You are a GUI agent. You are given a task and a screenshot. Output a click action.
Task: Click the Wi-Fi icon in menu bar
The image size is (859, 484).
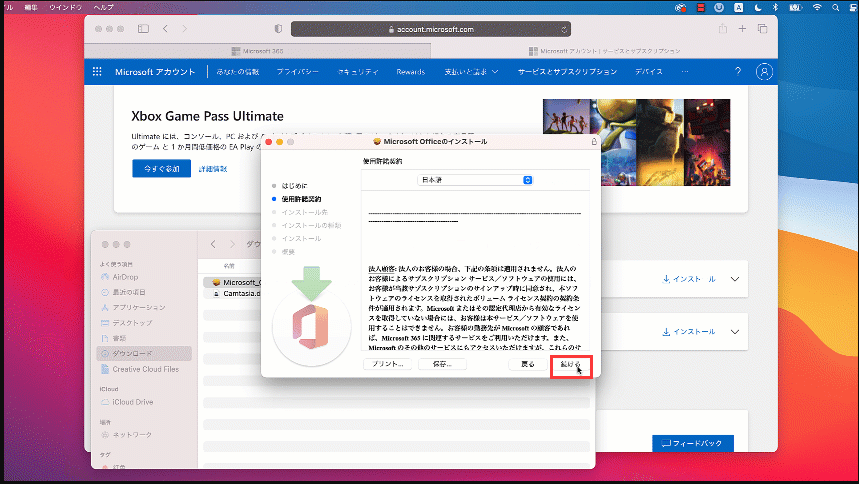817,7
